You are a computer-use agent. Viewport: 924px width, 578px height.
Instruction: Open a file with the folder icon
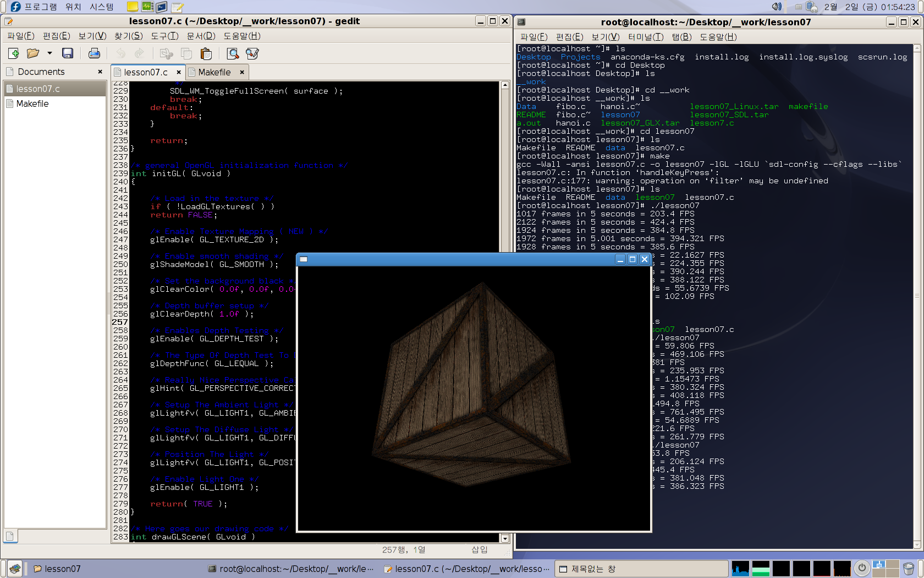[x=33, y=53]
